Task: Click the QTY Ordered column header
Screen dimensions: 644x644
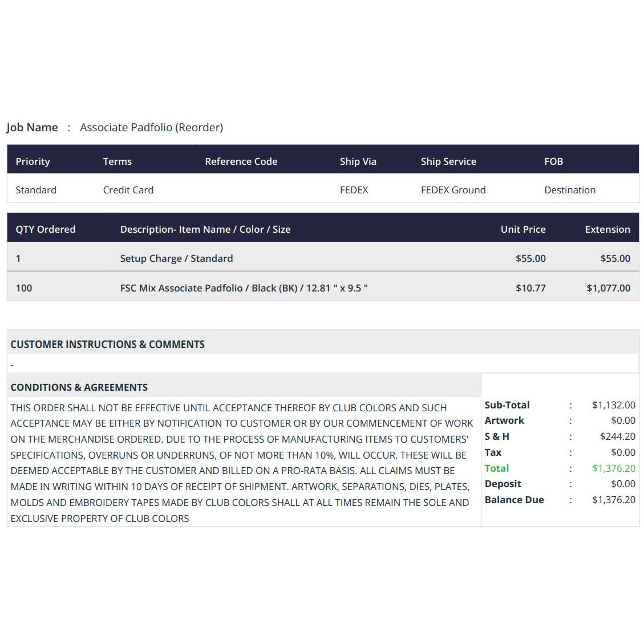Action: coord(46,229)
